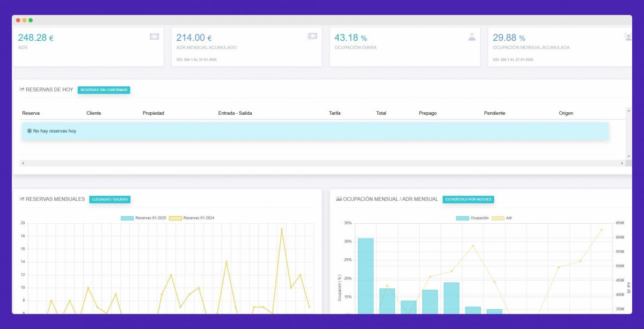Viewport: 644px width, 329px height.
Task: Minimize the window with the yellow button
Action: [x=24, y=20]
